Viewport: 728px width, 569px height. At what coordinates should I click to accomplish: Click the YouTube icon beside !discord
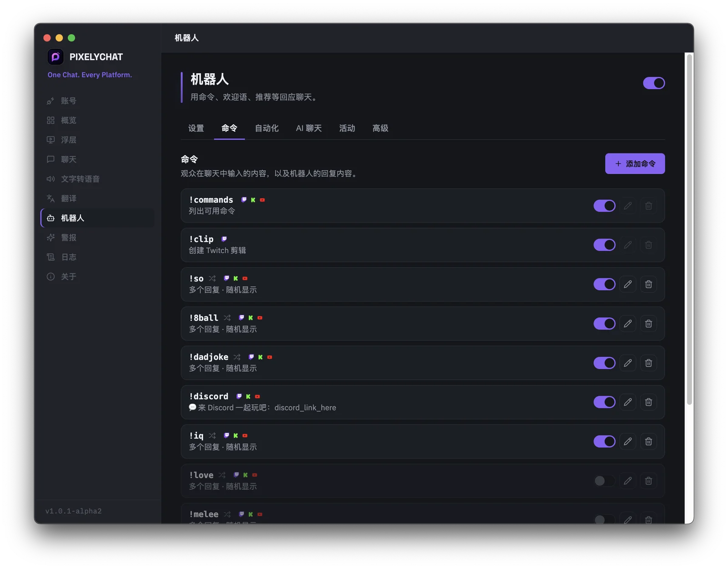coord(257,397)
